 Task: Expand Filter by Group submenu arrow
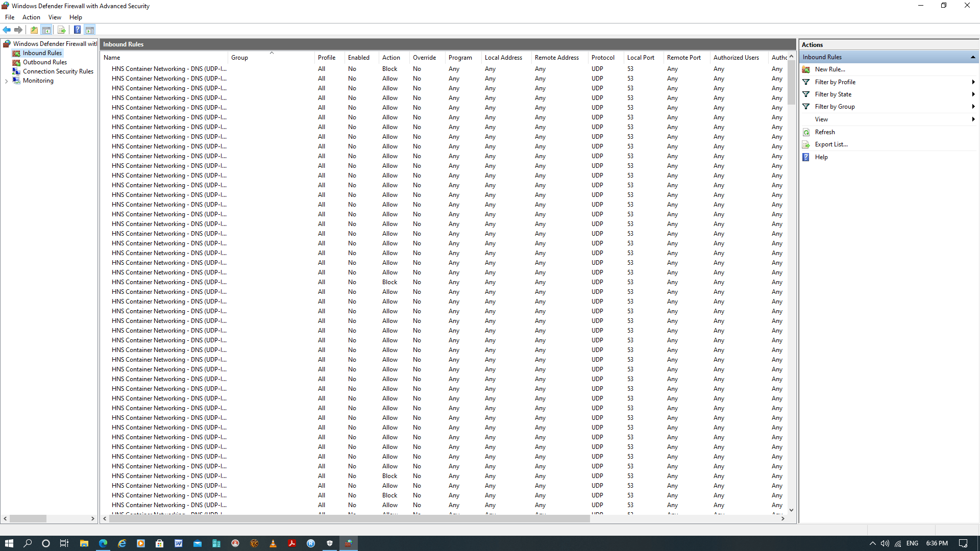[x=973, y=107]
